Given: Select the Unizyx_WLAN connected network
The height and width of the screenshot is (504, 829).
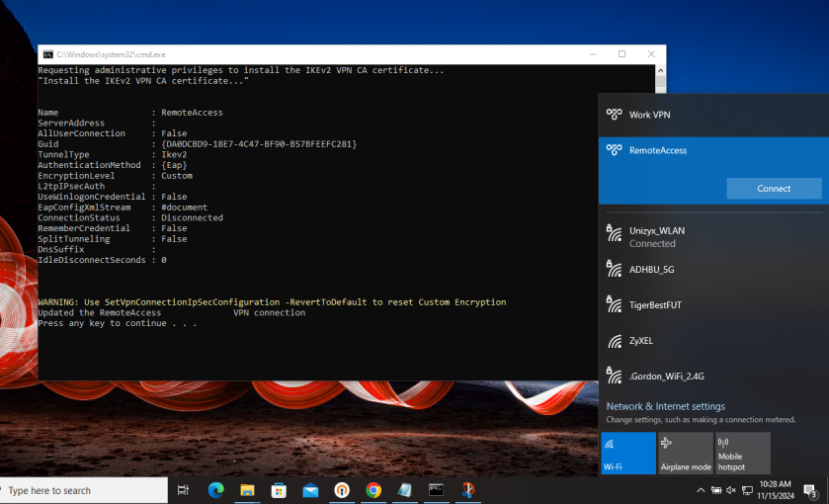Looking at the screenshot, I should pyautogui.click(x=713, y=237).
